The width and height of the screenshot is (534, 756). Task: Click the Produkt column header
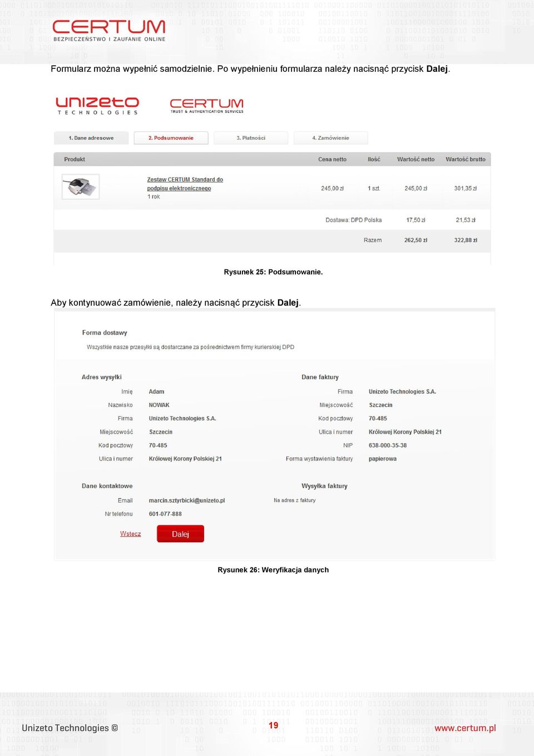[75, 159]
